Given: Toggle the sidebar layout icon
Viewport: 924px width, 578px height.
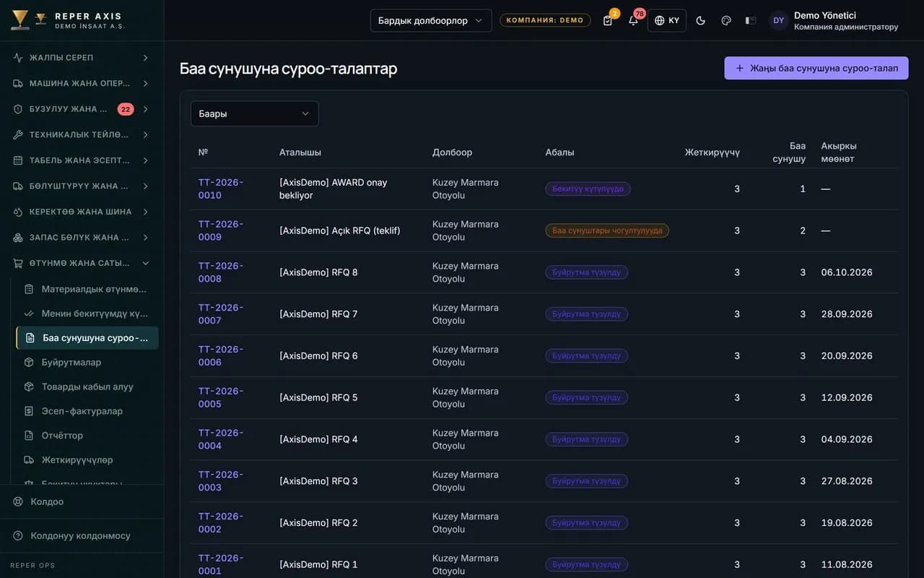Looking at the screenshot, I should tap(751, 20).
